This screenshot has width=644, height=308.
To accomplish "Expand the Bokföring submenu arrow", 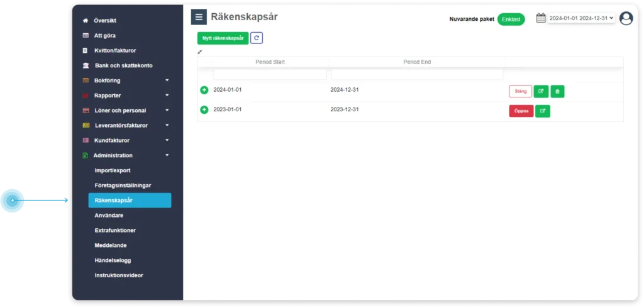I will 167,80.
